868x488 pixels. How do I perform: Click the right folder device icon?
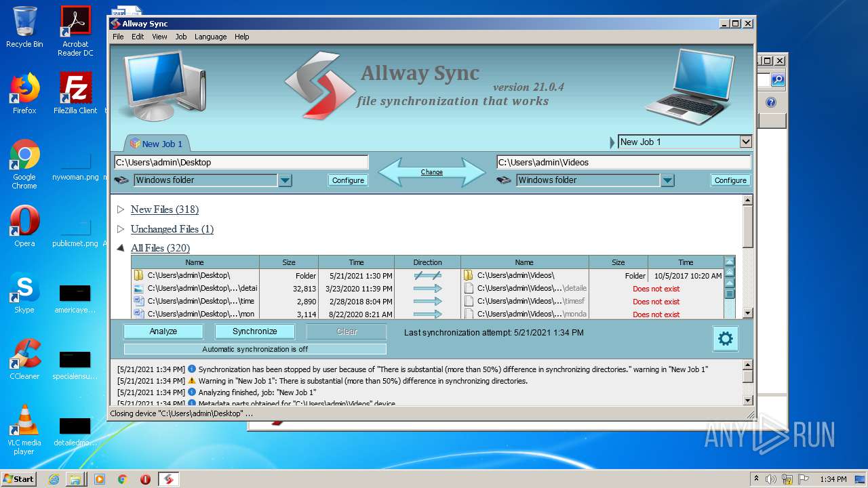(x=504, y=180)
